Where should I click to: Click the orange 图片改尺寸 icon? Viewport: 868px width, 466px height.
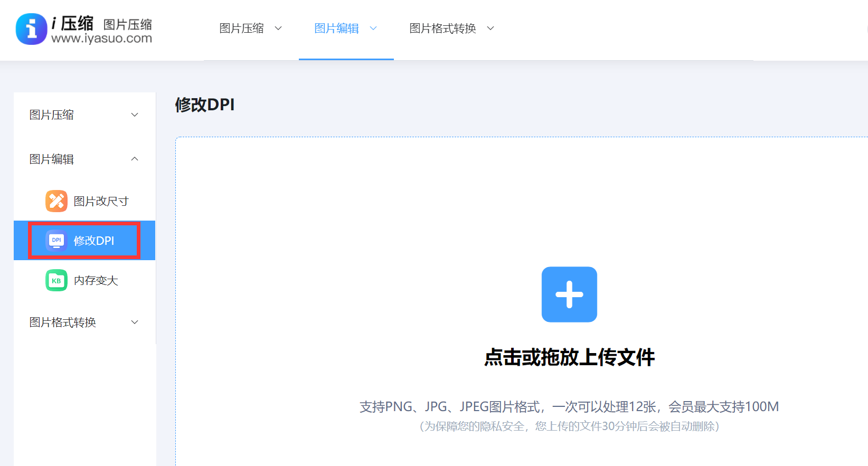pos(56,201)
